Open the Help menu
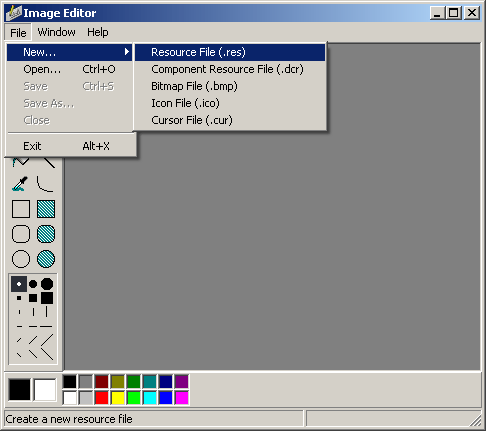This screenshot has height=431, width=486. coord(98,32)
